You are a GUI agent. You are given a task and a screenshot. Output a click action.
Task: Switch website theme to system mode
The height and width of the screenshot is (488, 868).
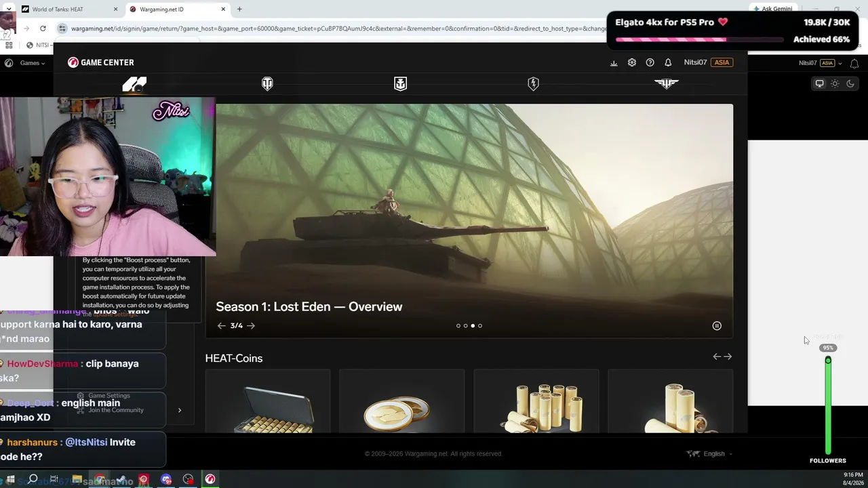[819, 83]
